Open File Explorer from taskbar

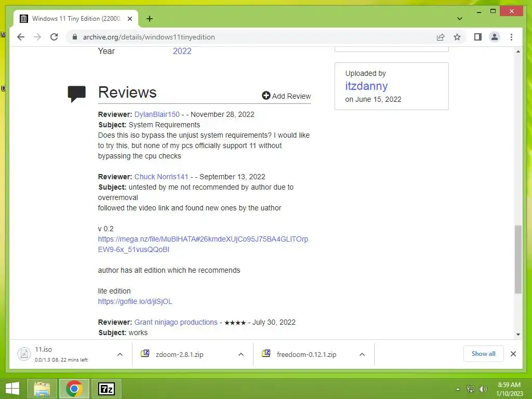tap(42, 389)
